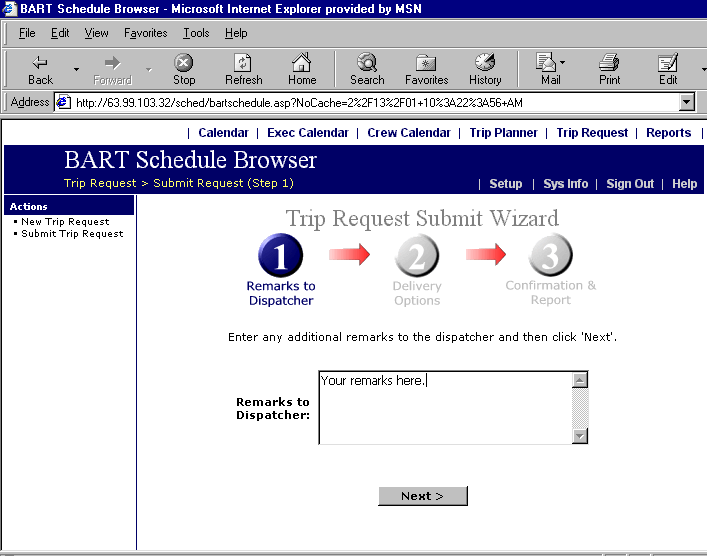Screen dimensions: 707x556
Task: Click the step 3 Confirmation circle
Action: [551, 255]
